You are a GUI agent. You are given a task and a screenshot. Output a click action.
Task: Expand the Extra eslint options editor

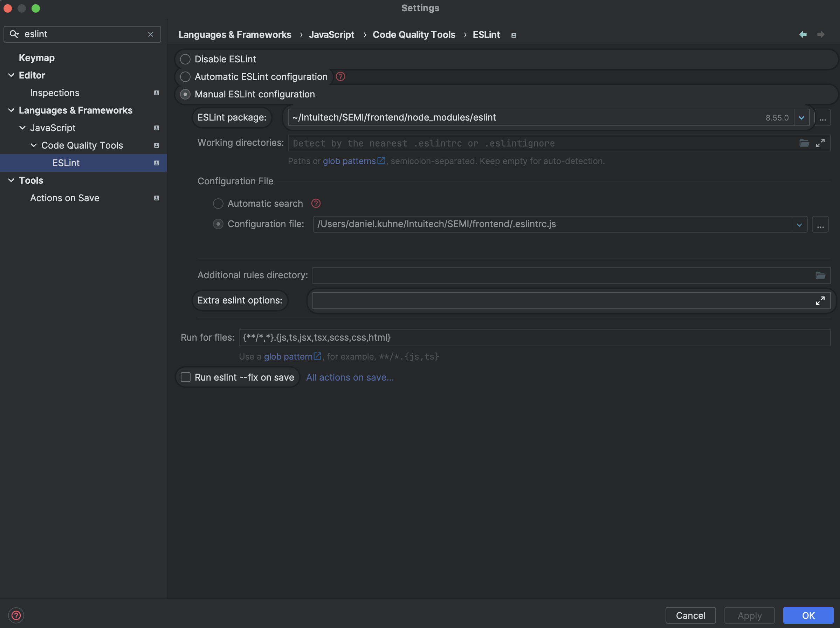[820, 301]
